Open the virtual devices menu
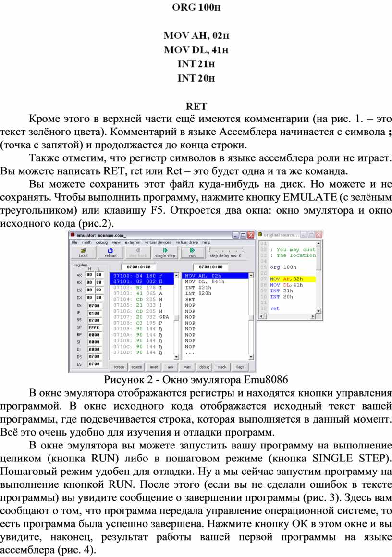This screenshot has width=392, height=557. tap(158, 242)
